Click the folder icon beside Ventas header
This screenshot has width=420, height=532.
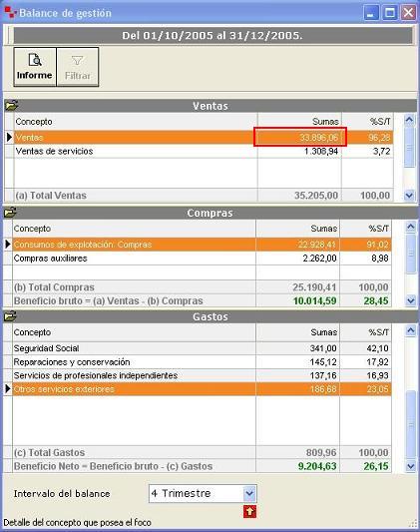tap(11, 106)
